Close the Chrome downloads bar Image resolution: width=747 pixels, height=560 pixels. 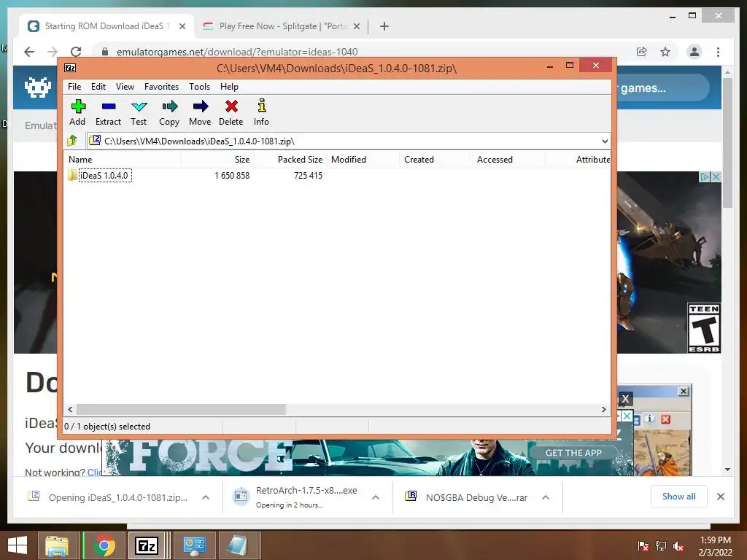pos(720,497)
